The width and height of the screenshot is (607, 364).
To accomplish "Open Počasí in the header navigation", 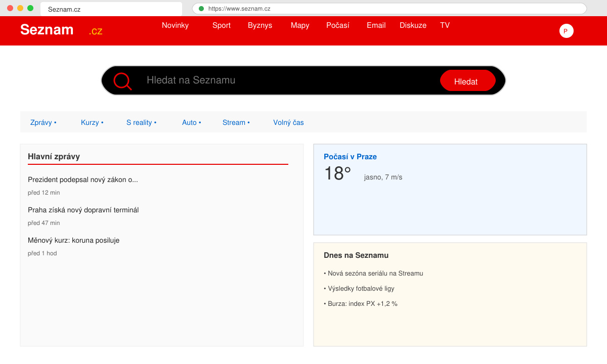I will pyautogui.click(x=338, y=25).
